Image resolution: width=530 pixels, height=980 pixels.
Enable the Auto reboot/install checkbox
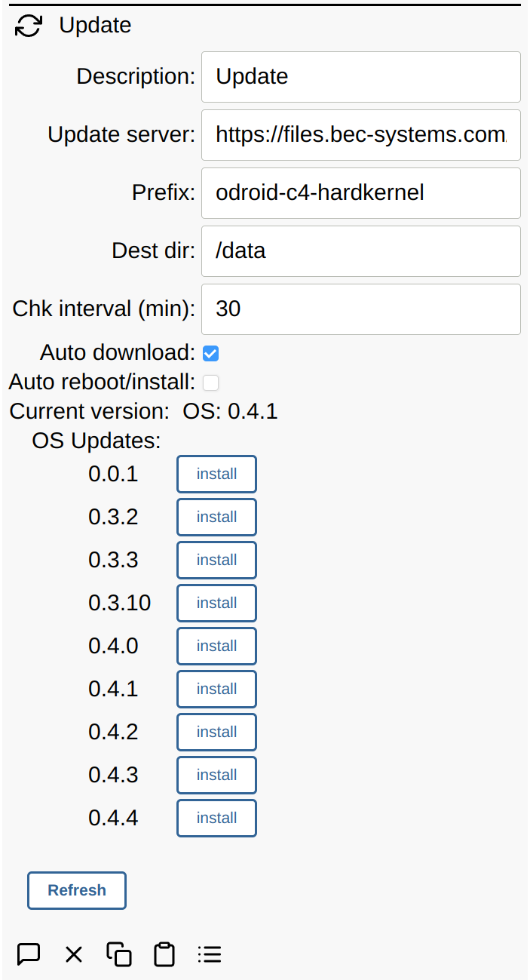[211, 382]
